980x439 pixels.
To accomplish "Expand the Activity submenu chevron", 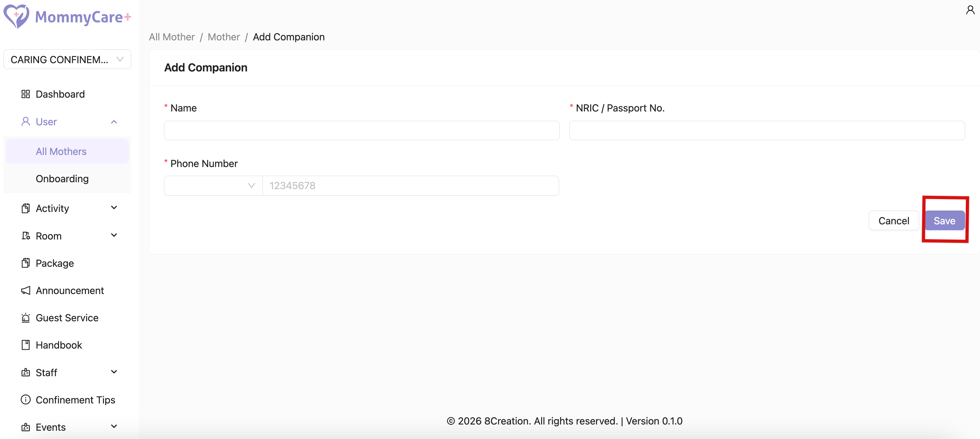I will pyautogui.click(x=114, y=208).
